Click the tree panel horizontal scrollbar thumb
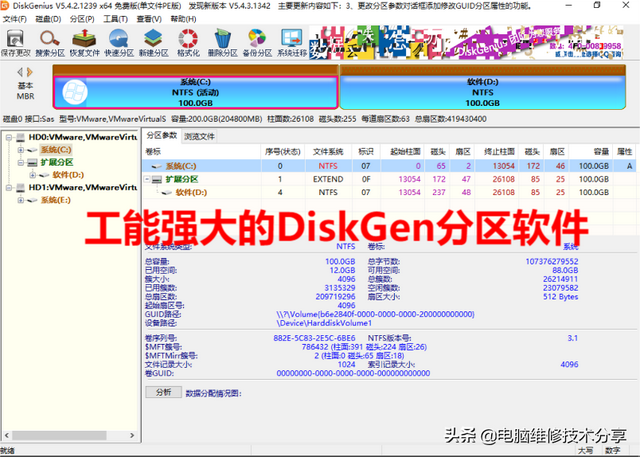 60,435
